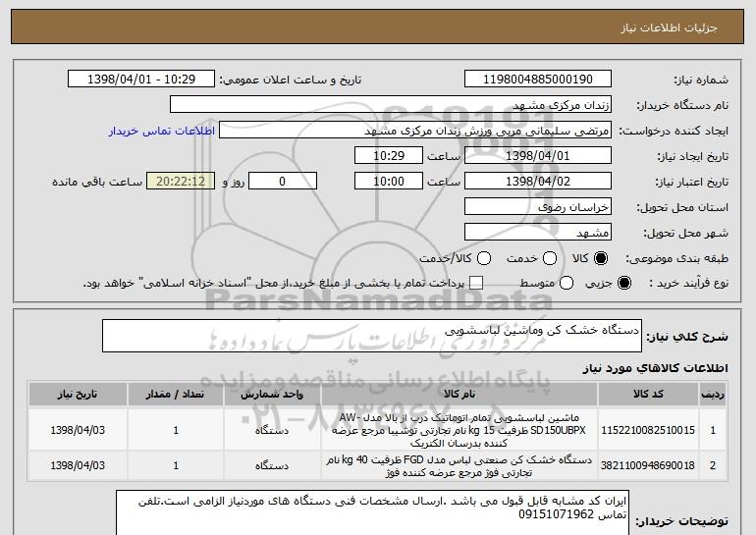This screenshot has width=756, height=535.
Task: Click the requester field مرتضی سلیمانی
Action: point(415,131)
